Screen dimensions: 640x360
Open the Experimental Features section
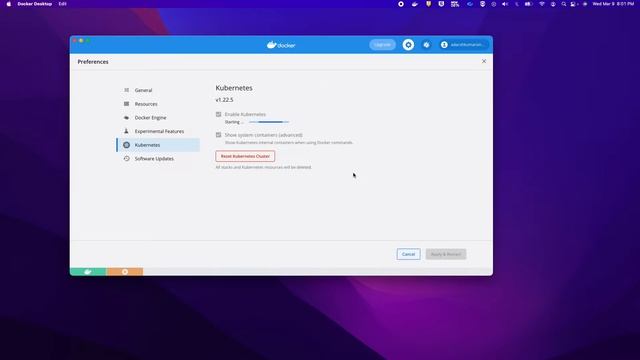(x=158, y=131)
